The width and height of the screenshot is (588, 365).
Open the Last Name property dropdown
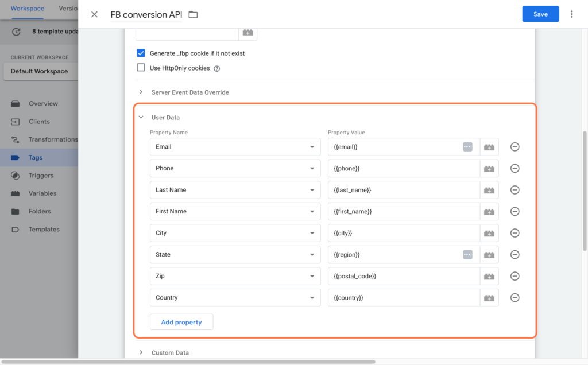point(235,190)
